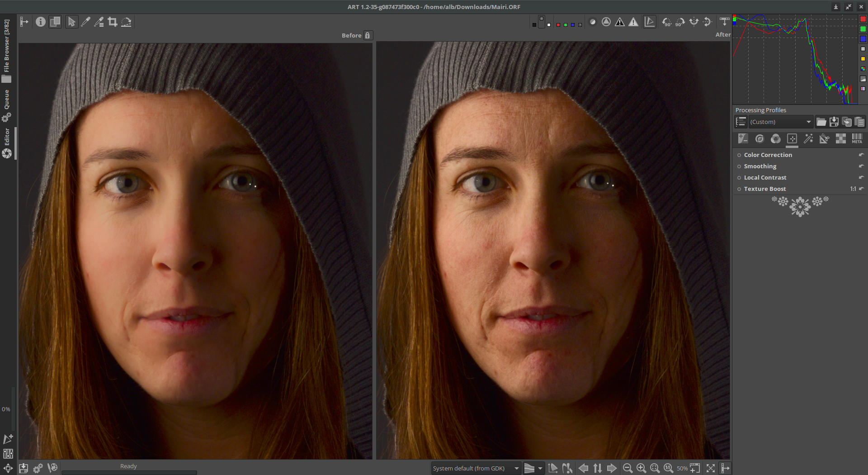
Task: Expand the Color Correction section
Action: click(768, 155)
